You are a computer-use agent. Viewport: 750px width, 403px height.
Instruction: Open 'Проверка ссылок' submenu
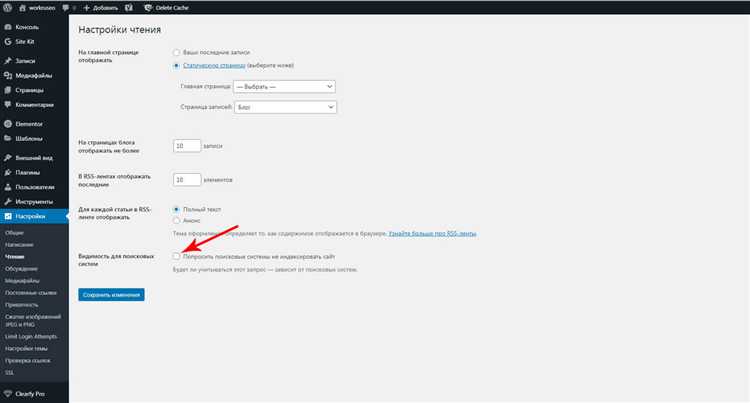tap(28, 360)
